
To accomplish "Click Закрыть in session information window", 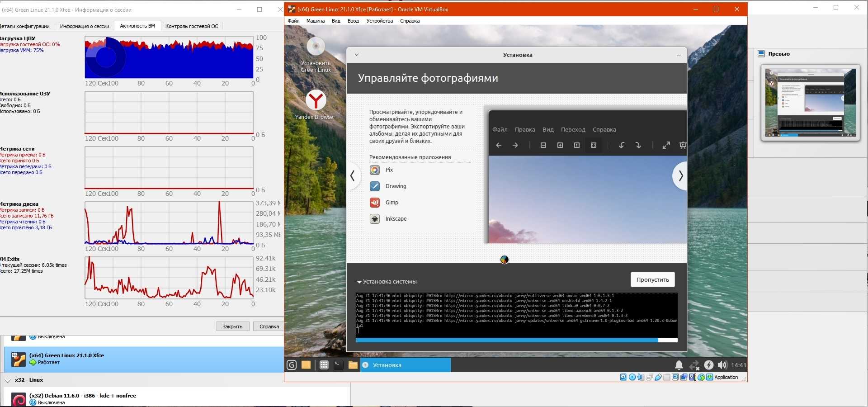I will point(232,327).
